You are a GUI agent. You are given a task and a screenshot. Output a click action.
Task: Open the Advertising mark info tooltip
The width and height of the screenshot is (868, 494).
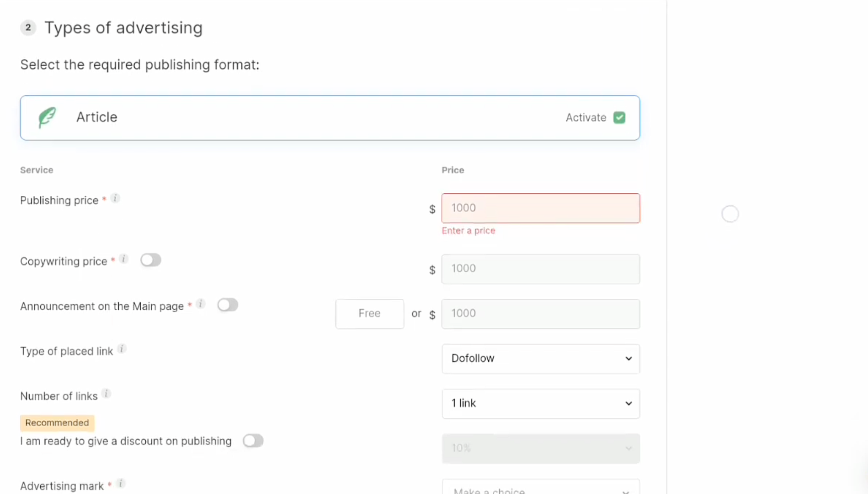[120, 483]
